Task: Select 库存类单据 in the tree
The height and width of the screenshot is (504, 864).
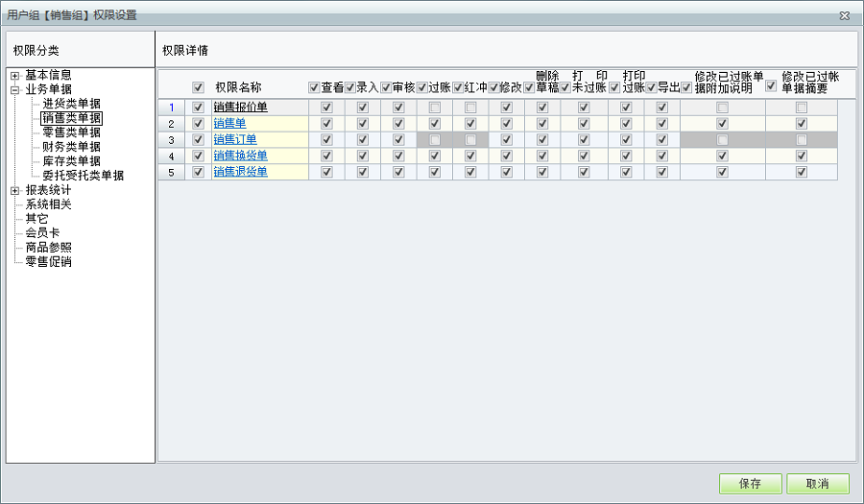Action: (x=71, y=161)
